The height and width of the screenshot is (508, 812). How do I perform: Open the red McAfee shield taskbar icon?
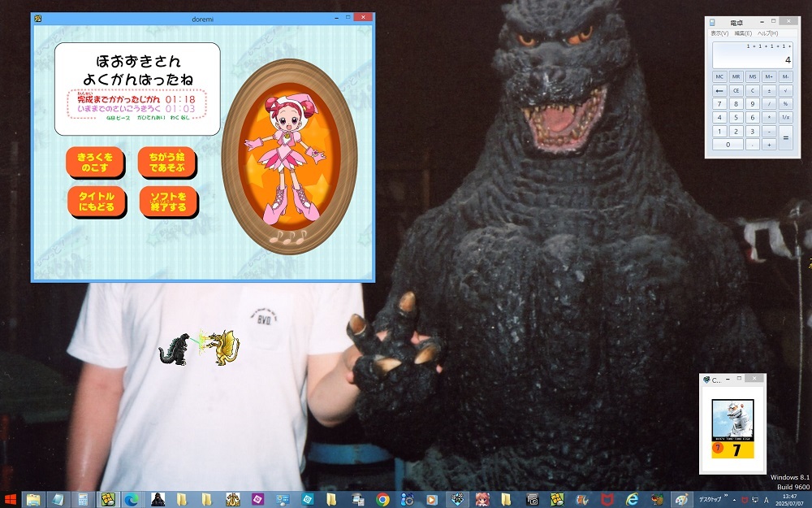(x=607, y=500)
